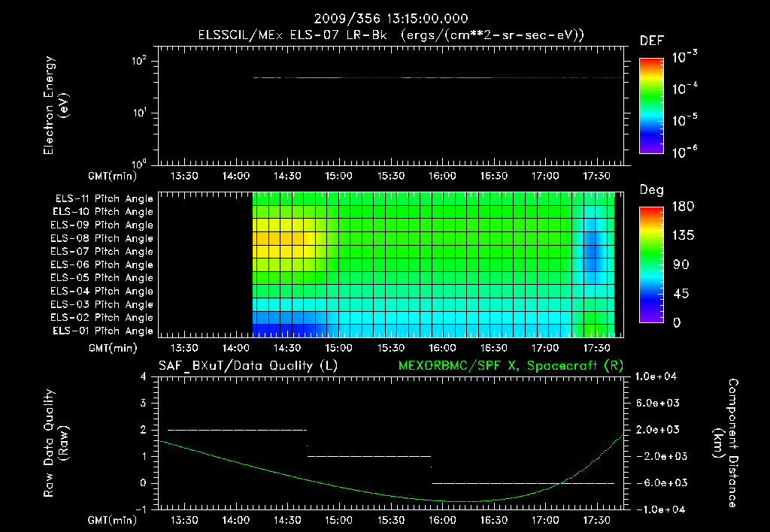
Task: Select the ELS-07 Pitch Angle row label
Action: pos(102,251)
